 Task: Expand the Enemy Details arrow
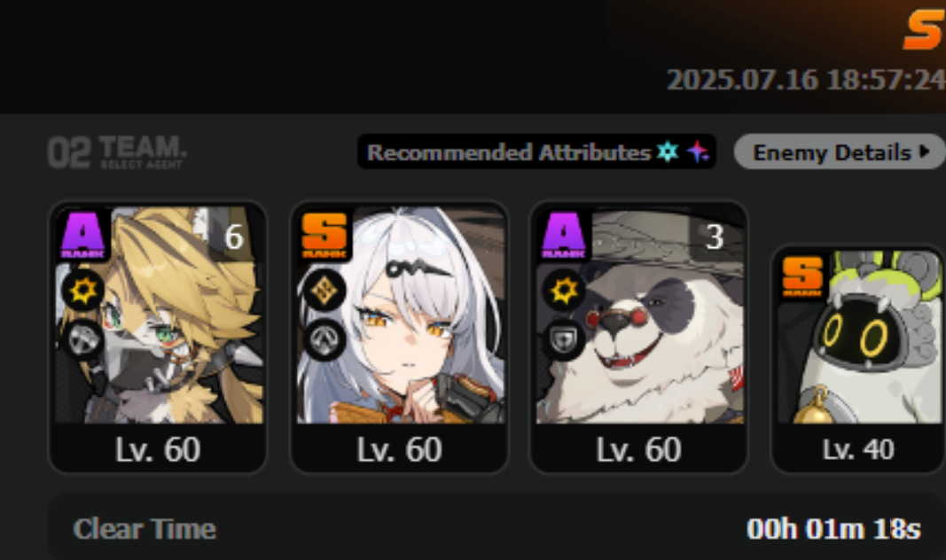pos(924,152)
